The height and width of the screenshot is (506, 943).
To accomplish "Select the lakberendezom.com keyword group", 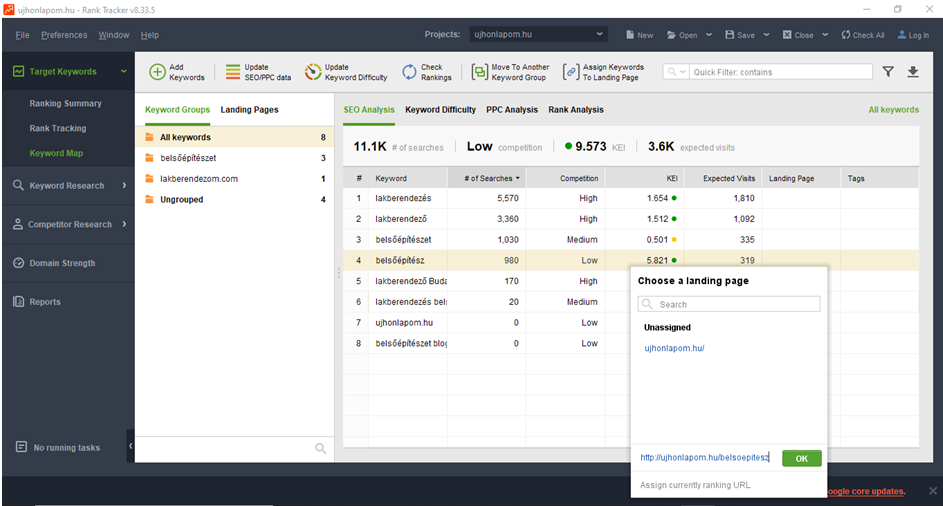I will tap(235, 179).
